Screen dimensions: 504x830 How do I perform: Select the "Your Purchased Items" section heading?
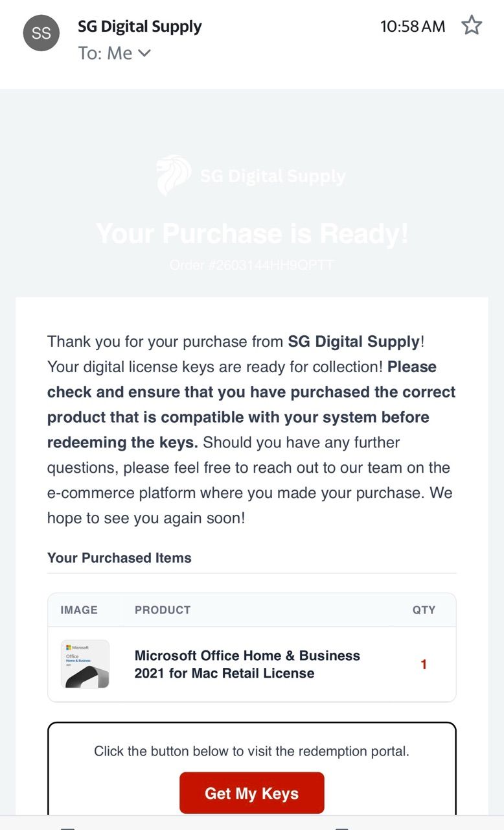[x=119, y=558]
